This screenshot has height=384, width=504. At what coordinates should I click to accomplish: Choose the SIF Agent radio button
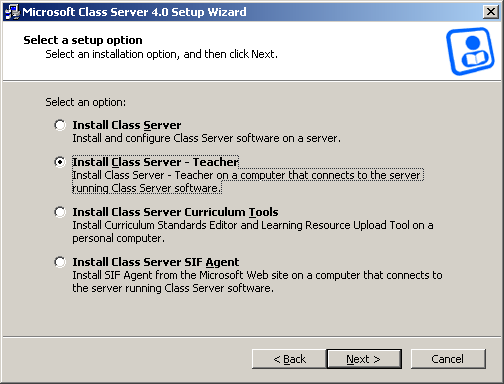(60, 262)
